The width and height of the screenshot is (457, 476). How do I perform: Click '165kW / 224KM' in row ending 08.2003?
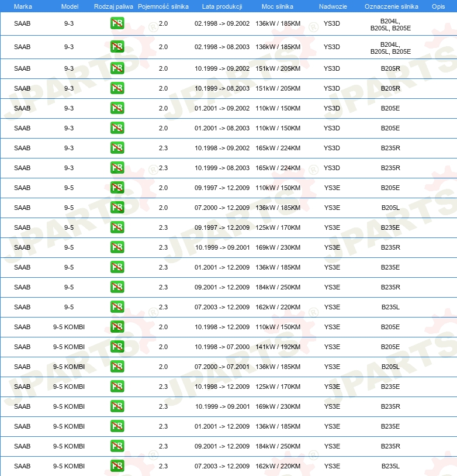tap(278, 168)
